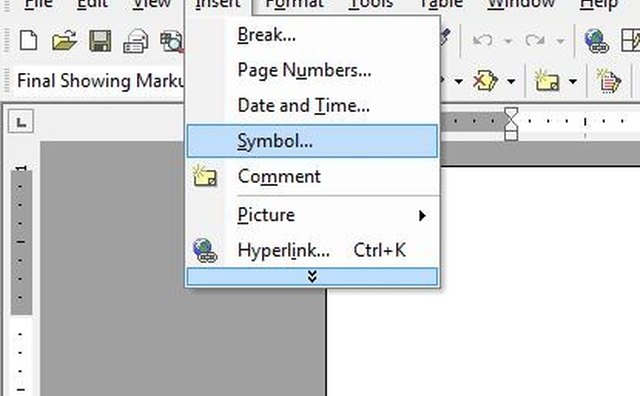The width and height of the screenshot is (640, 396).
Task: Open the Final Showing Markup display dropdown
Action: (100, 81)
